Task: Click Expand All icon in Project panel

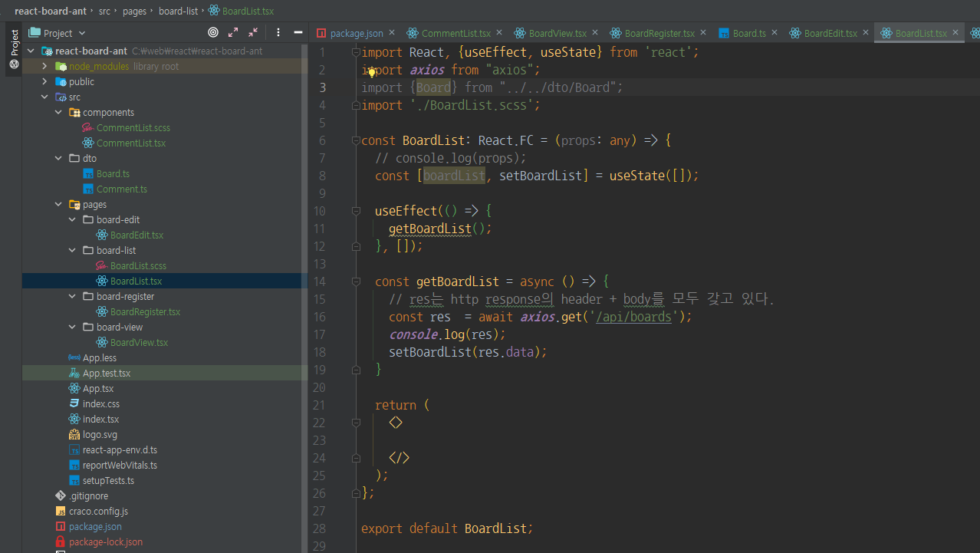Action: [x=233, y=32]
